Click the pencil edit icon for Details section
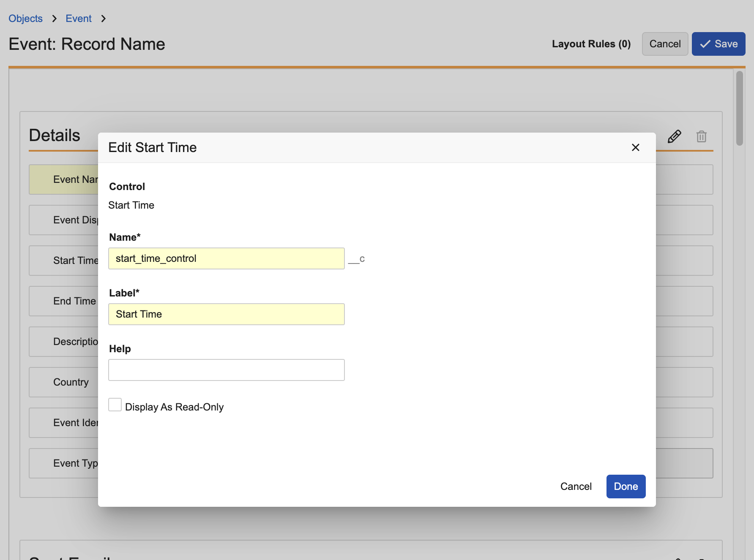The image size is (754, 560). [674, 136]
